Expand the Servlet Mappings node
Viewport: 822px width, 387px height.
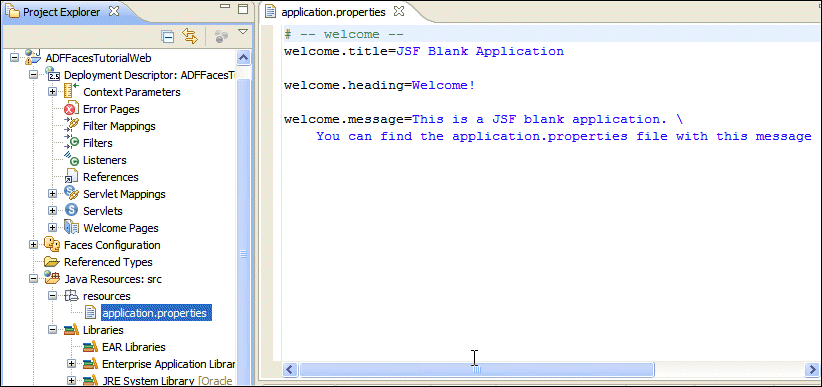(53, 194)
